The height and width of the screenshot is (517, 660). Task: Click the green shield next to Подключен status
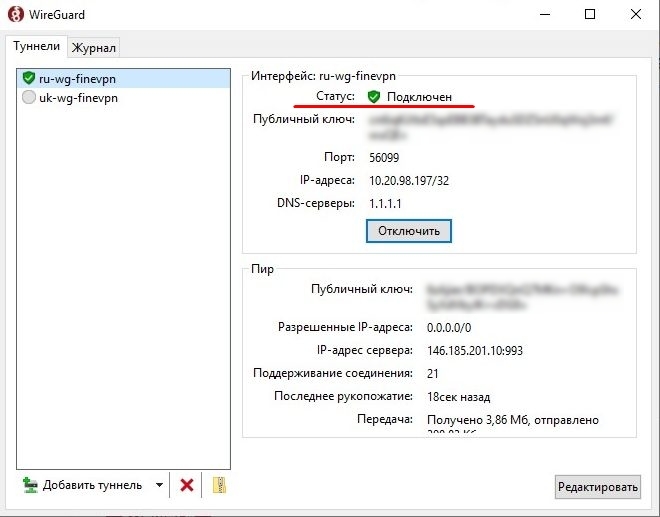(x=373, y=96)
